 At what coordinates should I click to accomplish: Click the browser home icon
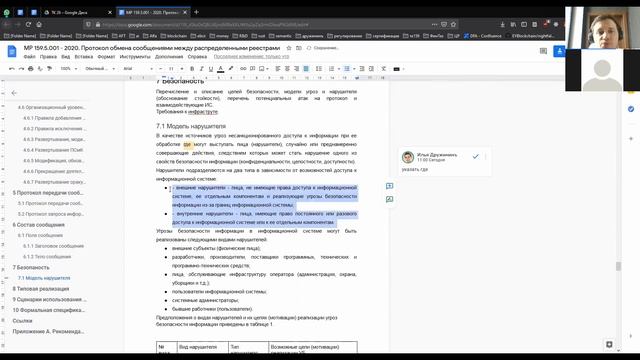(39, 24)
